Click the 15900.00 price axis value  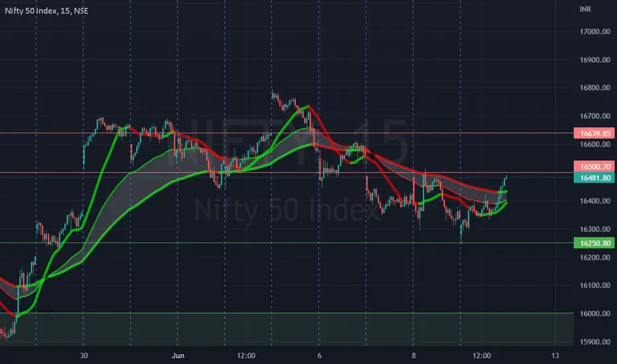point(595,341)
